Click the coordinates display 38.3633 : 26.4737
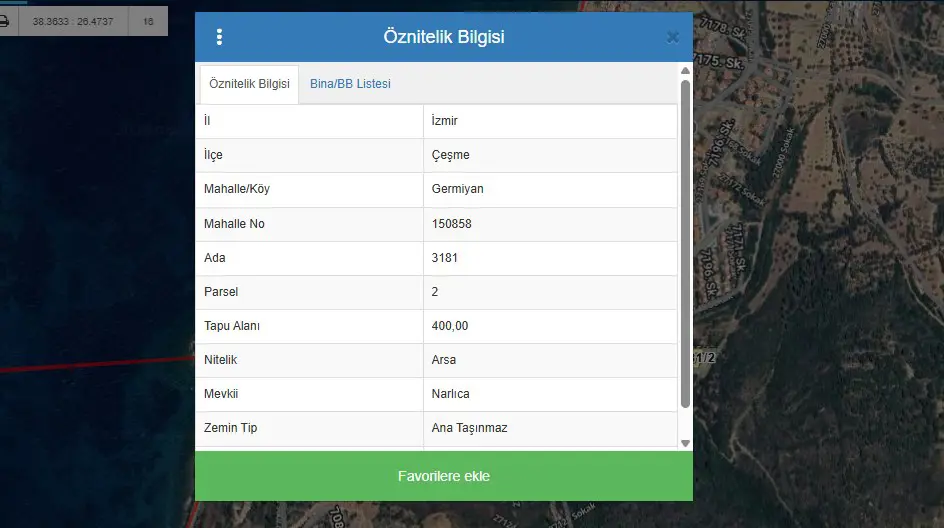The width and height of the screenshot is (944, 528). tap(73, 21)
